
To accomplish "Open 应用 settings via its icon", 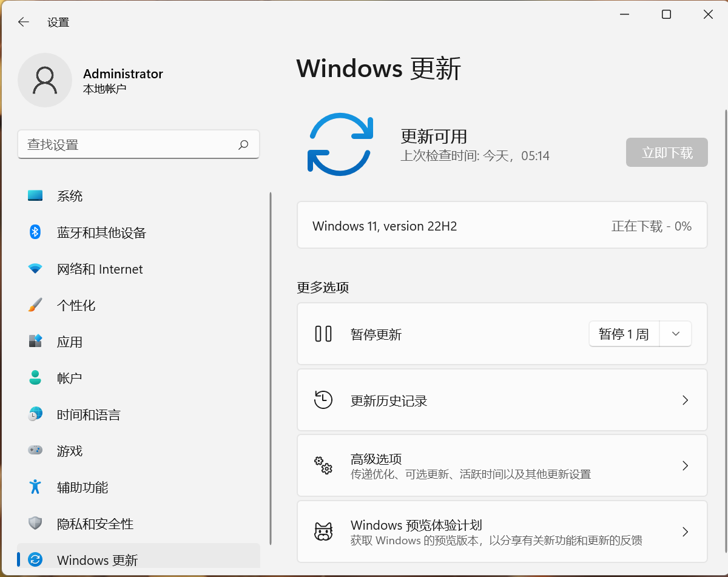I will point(36,341).
